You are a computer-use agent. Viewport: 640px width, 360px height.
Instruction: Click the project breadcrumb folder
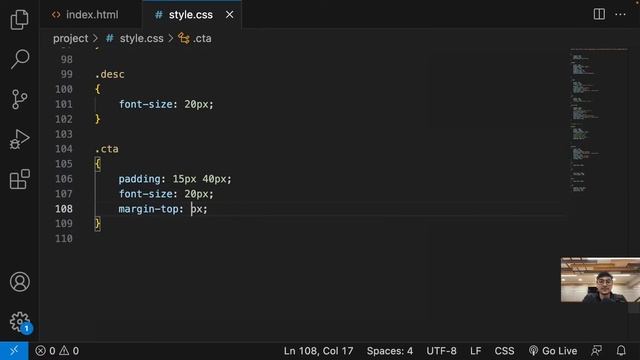(x=70, y=38)
